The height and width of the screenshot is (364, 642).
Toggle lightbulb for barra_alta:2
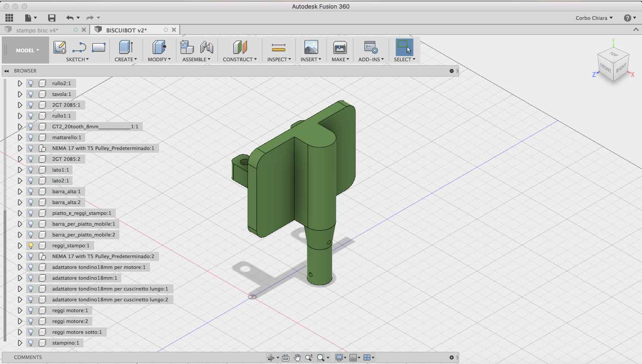point(31,202)
